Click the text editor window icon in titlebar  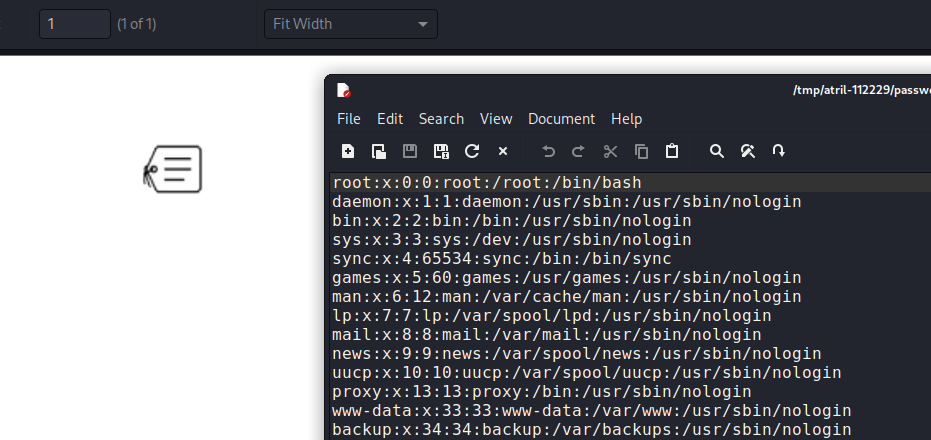[x=343, y=90]
